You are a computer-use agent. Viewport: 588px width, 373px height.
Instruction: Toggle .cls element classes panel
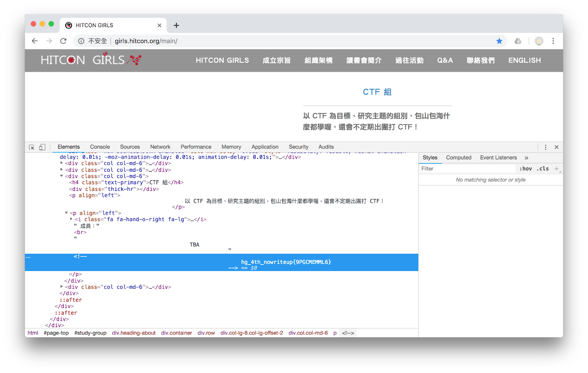[542, 169]
